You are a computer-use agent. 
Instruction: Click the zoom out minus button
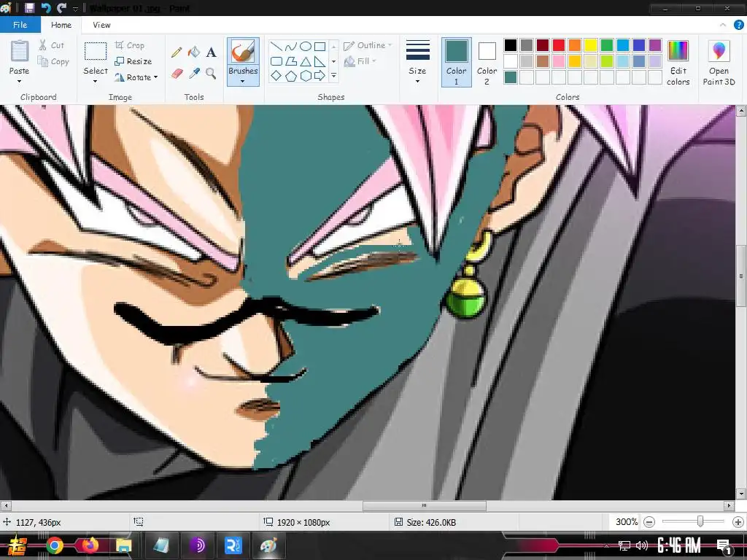pos(649,522)
